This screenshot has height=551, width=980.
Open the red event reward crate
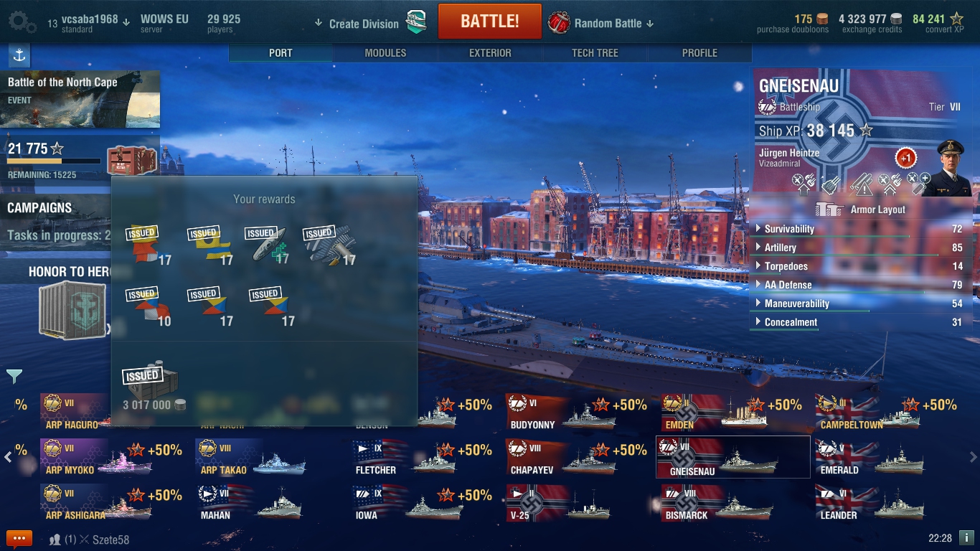click(x=131, y=160)
